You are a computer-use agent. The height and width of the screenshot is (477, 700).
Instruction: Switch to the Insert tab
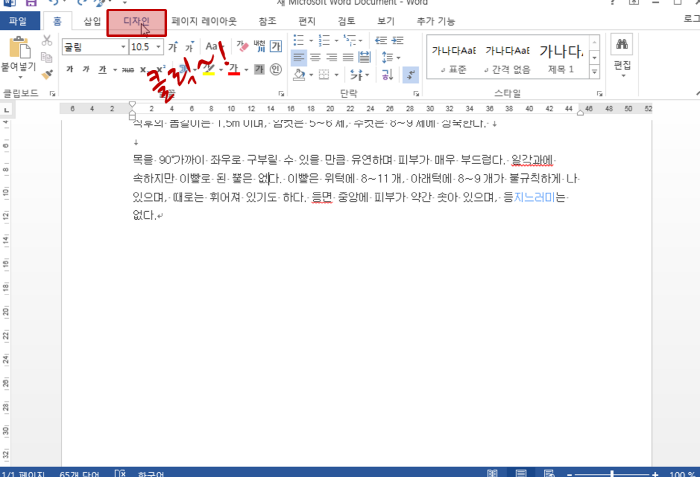pyautogui.click(x=92, y=21)
